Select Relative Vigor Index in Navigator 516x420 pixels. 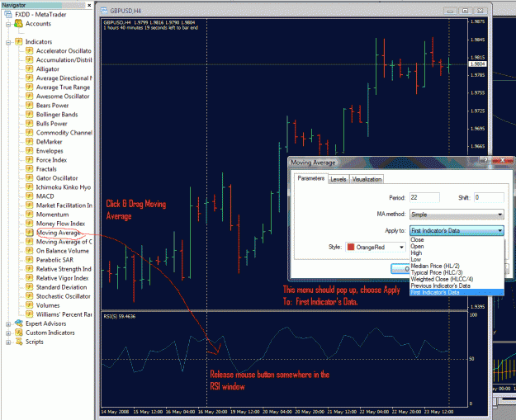pos(62,278)
